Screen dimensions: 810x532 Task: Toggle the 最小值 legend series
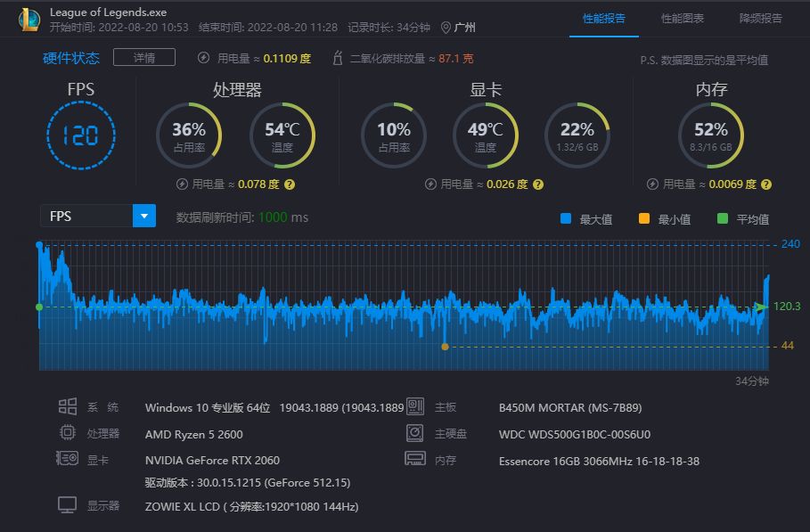[x=643, y=219]
